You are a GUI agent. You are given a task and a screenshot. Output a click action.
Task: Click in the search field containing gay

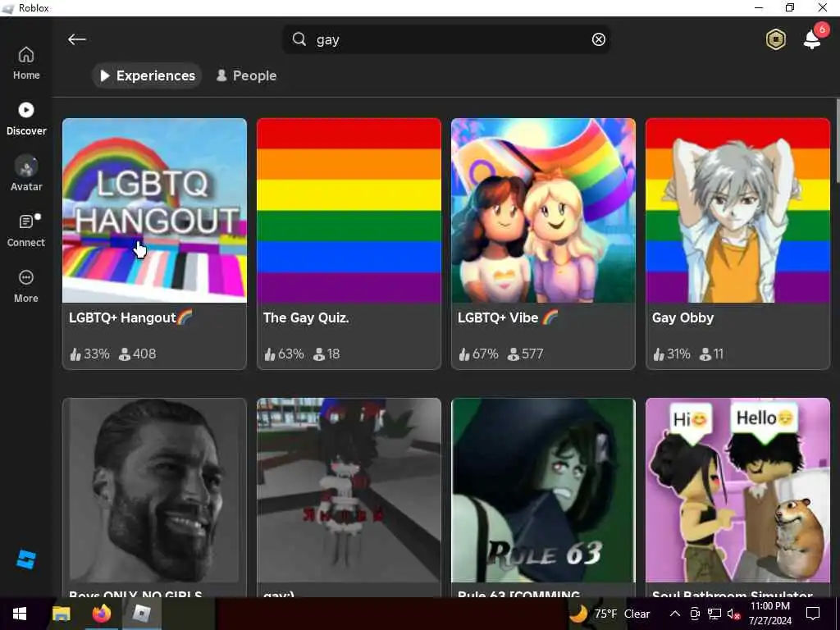pos(446,39)
